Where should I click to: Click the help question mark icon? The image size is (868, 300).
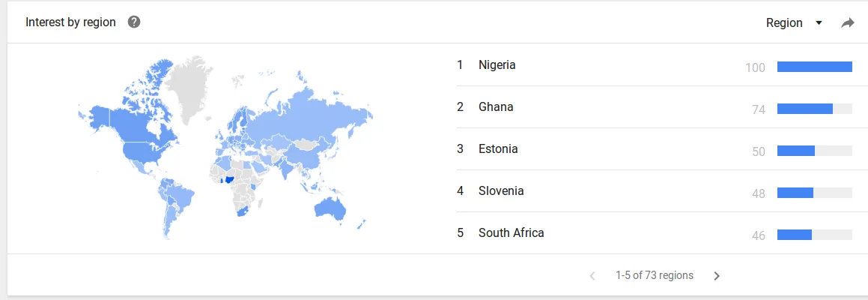pyautogui.click(x=134, y=22)
